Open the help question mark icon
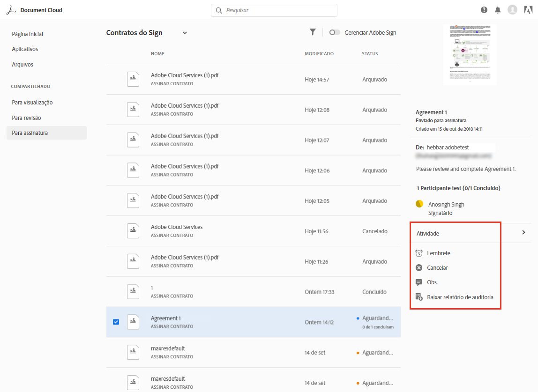The width and height of the screenshot is (538, 392). click(484, 10)
